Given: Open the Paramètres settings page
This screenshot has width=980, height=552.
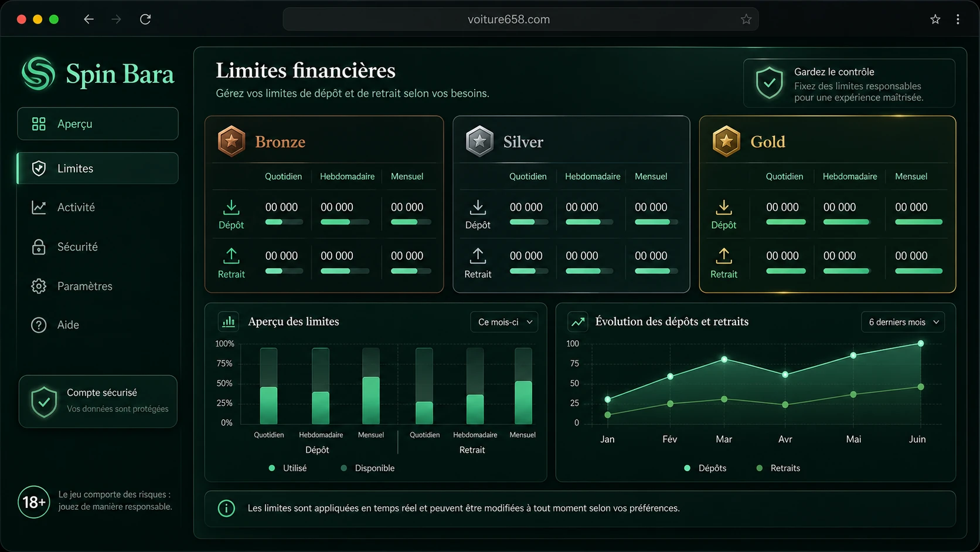Looking at the screenshot, I should (98, 286).
